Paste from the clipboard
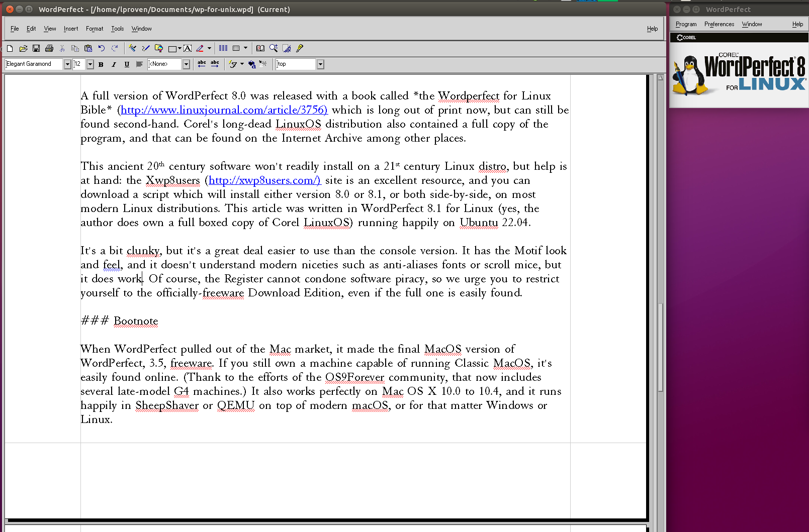 click(88, 48)
